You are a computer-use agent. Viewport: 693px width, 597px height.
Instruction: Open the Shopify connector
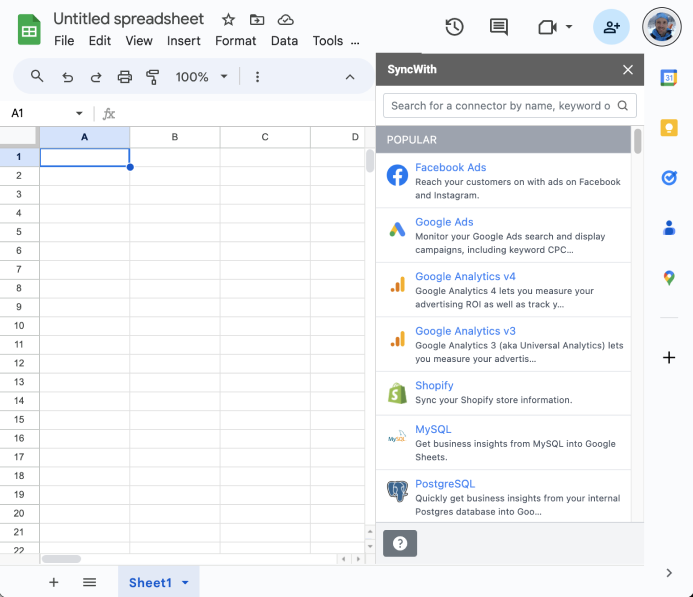(503, 394)
